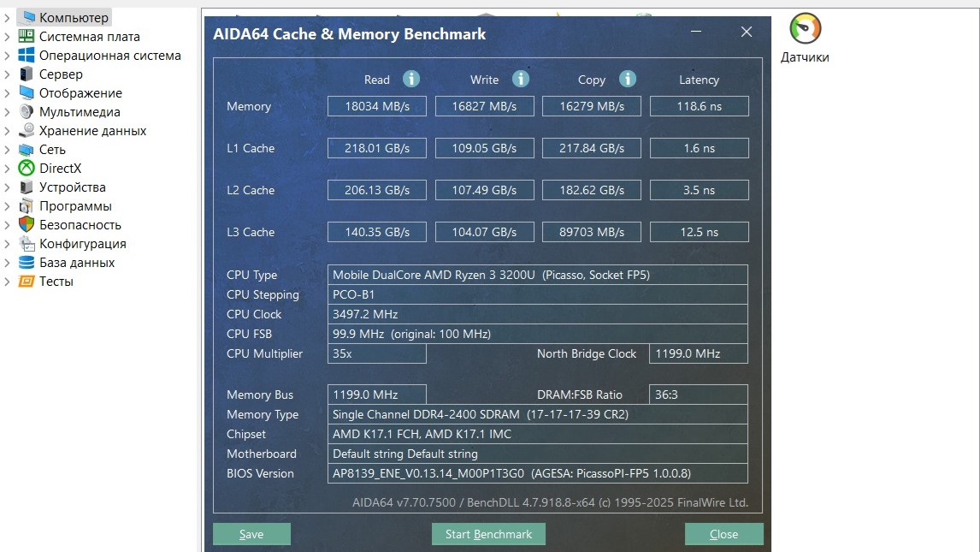Image resolution: width=980 pixels, height=552 pixels.
Task: Select Компьютер label in tree
Action: point(74,17)
